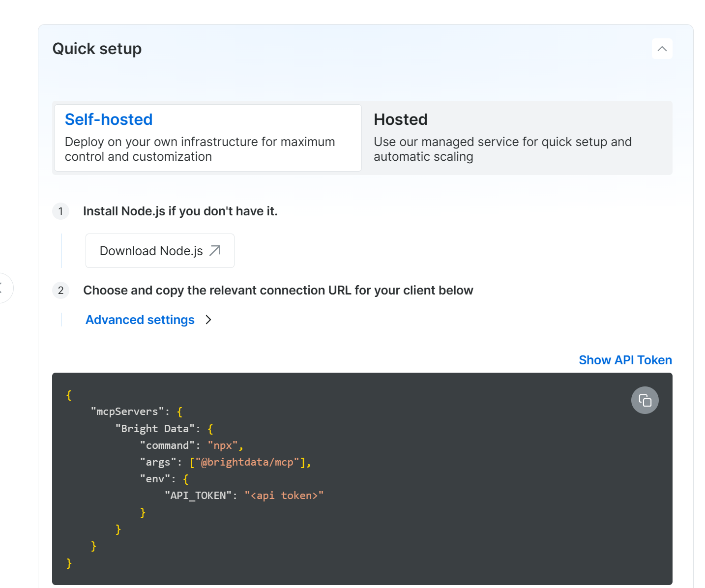Click the "@brightdata/mcp" args value
Screen dimensions: 705x588
247,462
